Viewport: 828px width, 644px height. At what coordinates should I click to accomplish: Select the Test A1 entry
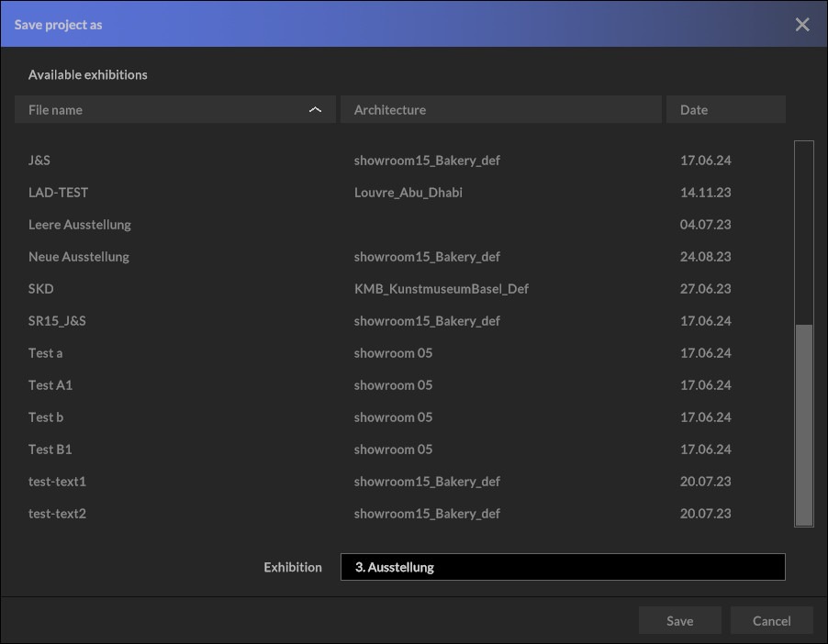click(x=50, y=385)
